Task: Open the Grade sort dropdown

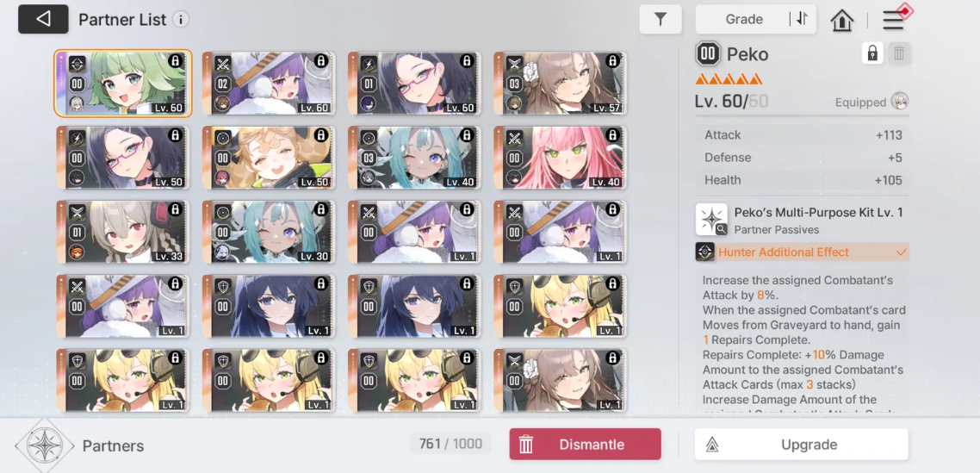Action: point(743,20)
